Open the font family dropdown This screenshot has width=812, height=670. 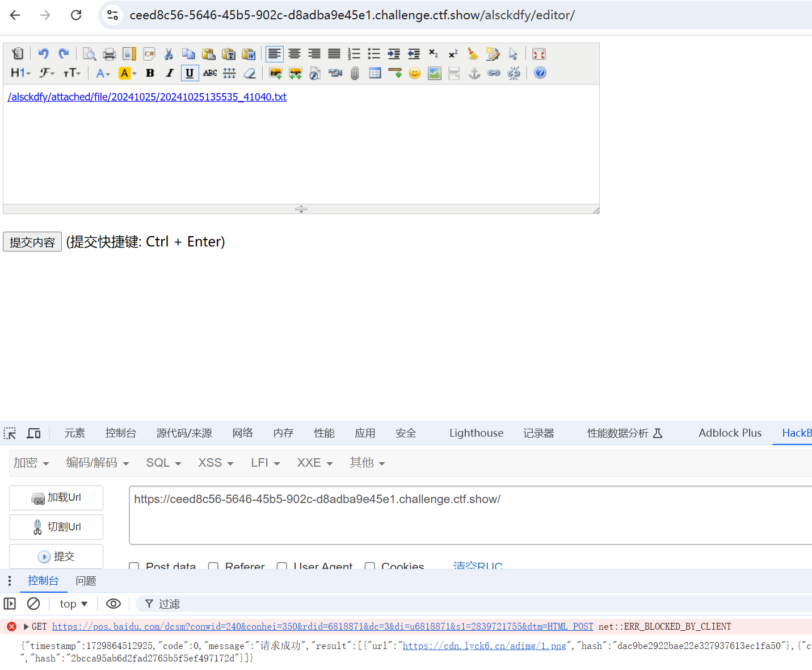click(47, 73)
